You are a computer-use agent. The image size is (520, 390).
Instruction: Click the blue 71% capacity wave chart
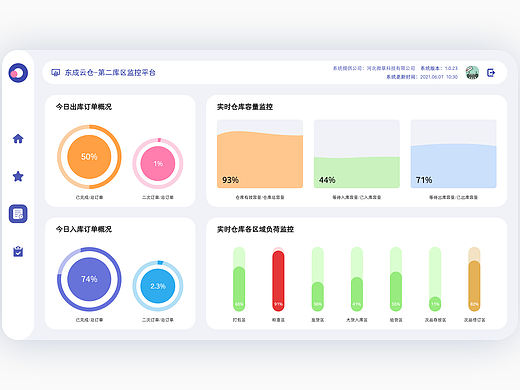tap(453, 154)
